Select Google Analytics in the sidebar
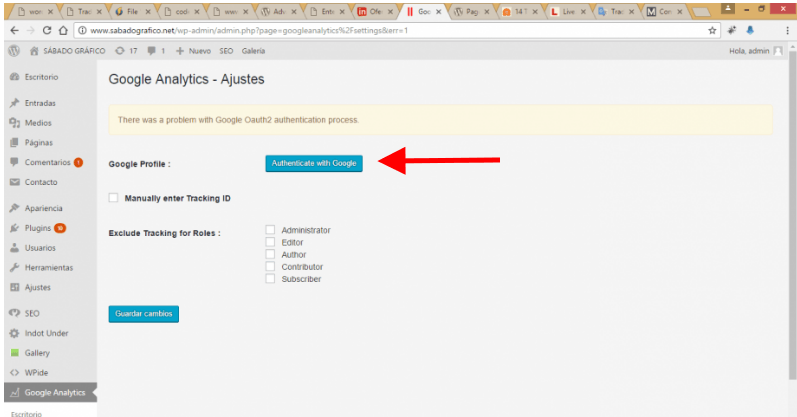The image size is (797, 417). pos(50,393)
